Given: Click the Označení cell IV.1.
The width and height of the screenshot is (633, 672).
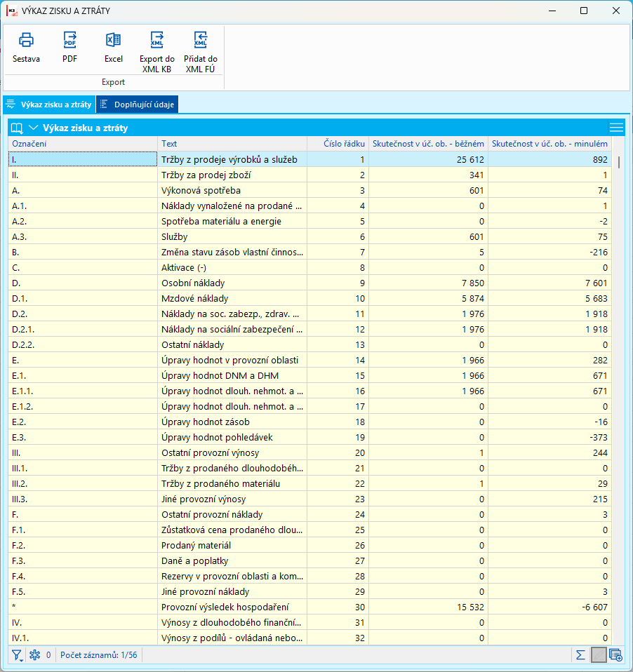Looking at the screenshot, I should [83, 638].
